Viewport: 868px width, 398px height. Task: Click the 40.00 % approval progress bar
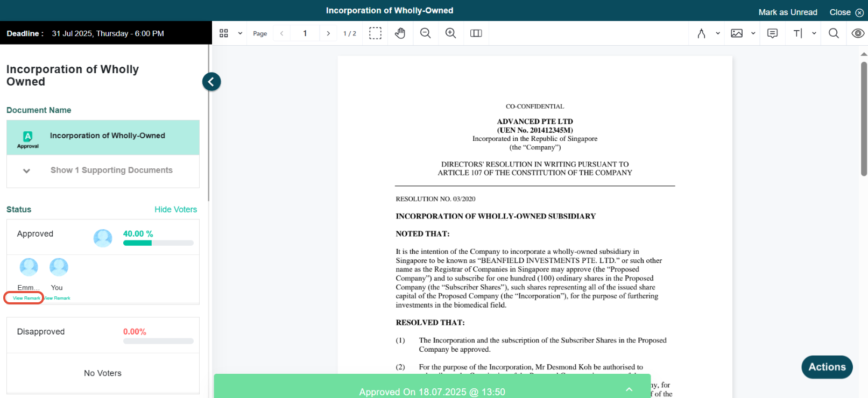[x=158, y=243]
